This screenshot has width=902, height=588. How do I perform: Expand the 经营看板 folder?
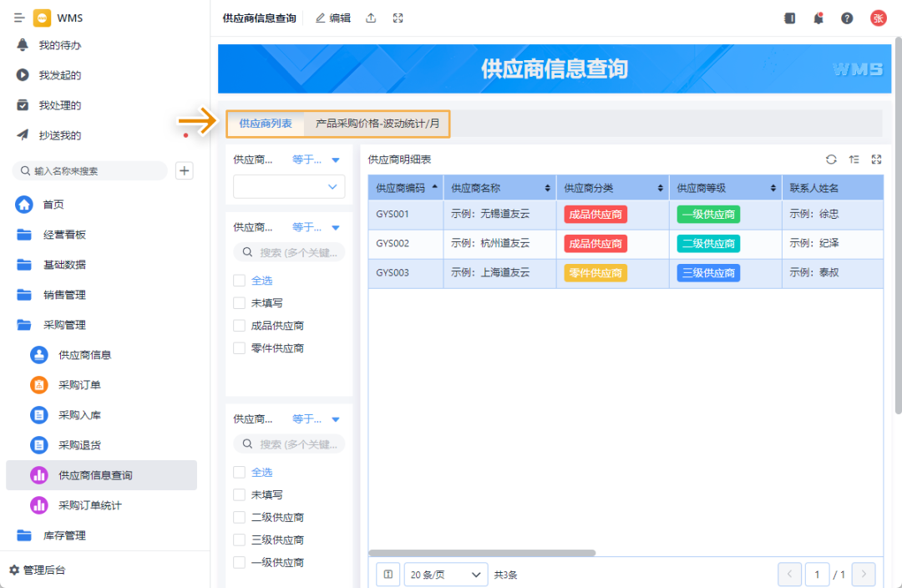(x=64, y=234)
